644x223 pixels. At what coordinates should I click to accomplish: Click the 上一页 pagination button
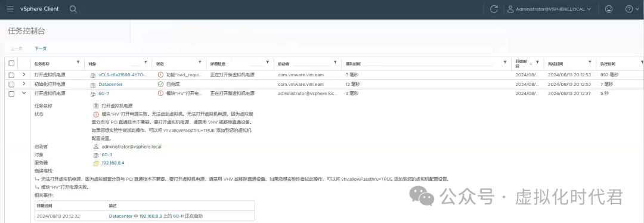tap(17, 48)
